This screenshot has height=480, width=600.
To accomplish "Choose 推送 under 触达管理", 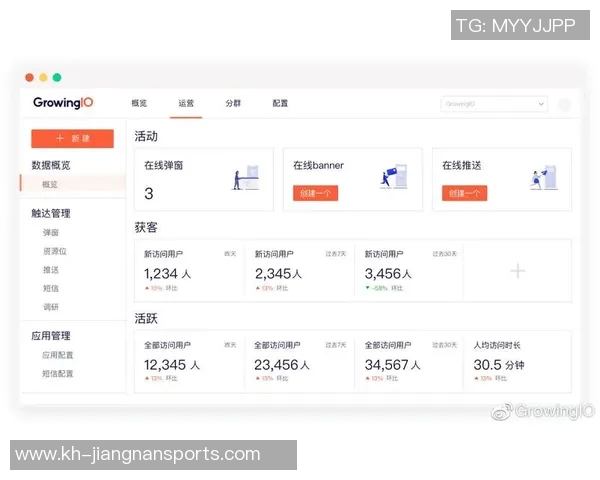I will [x=50, y=269].
